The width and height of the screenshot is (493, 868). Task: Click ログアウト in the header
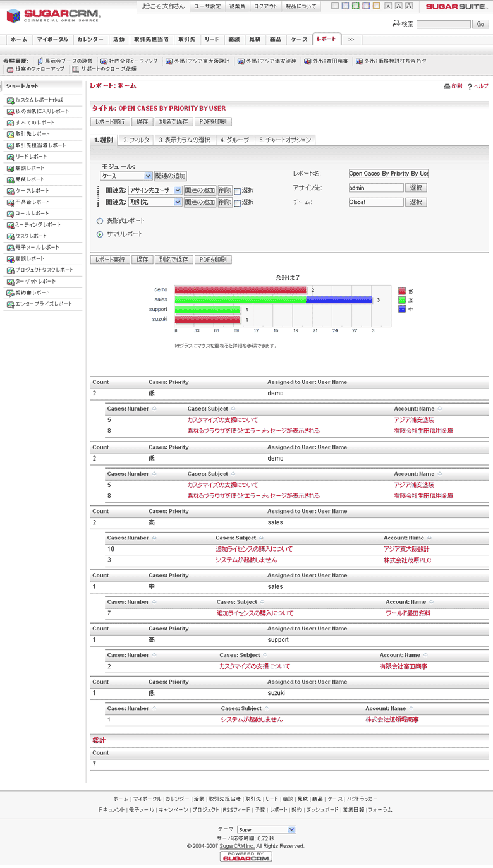(x=265, y=6)
